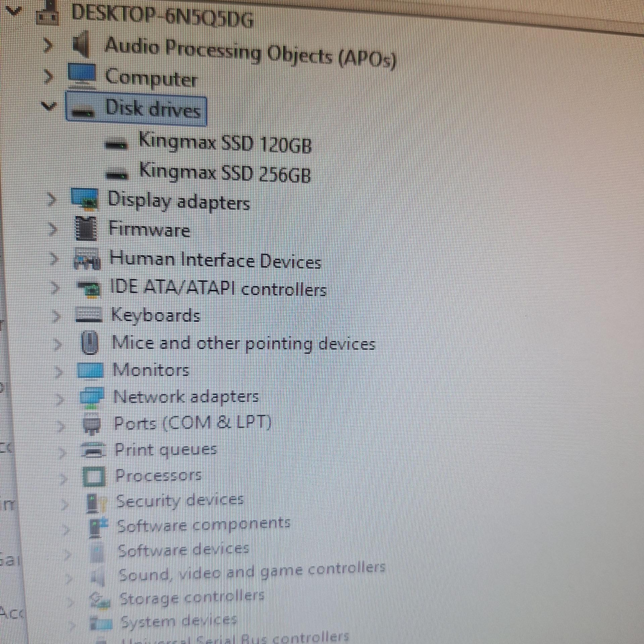Select the Processors entry

coord(158,475)
